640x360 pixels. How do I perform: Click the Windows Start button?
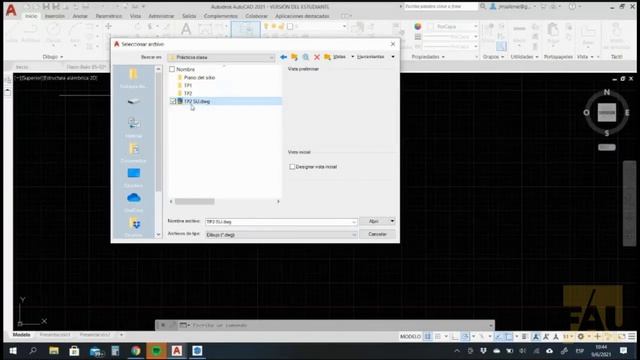(x=13, y=351)
